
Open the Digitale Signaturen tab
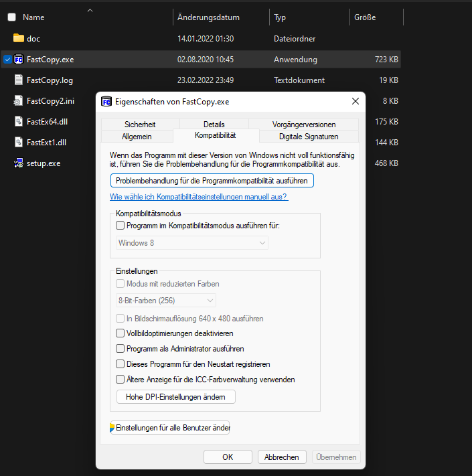[x=309, y=137]
